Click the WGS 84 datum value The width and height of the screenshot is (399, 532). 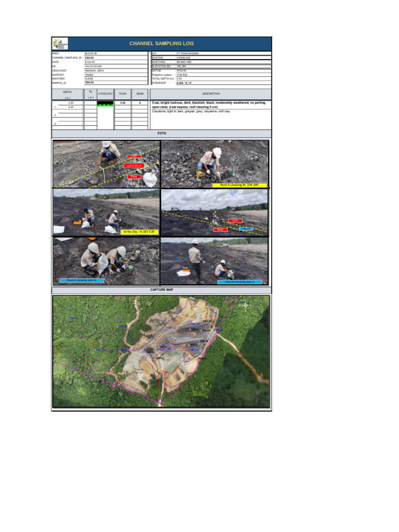[181, 71]
